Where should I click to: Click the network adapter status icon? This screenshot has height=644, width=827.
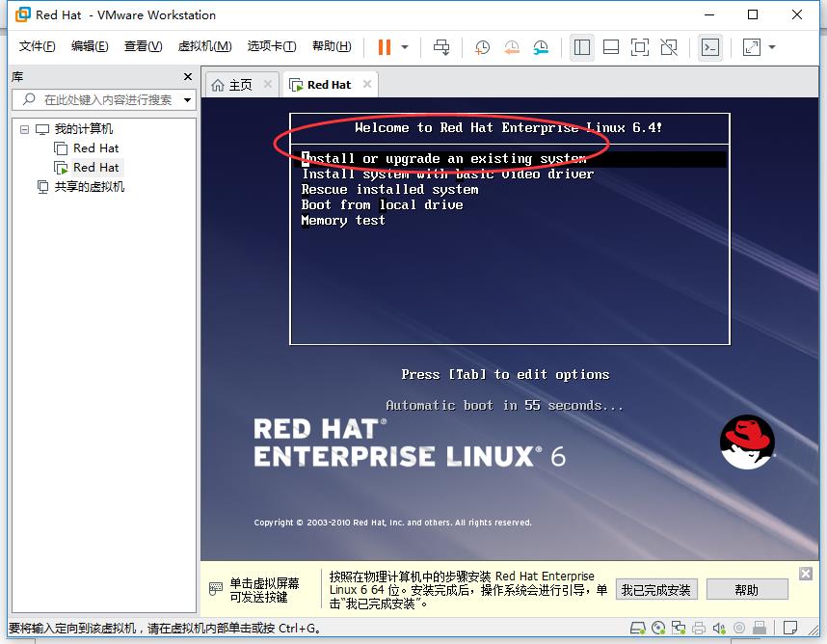click(679, 628)
